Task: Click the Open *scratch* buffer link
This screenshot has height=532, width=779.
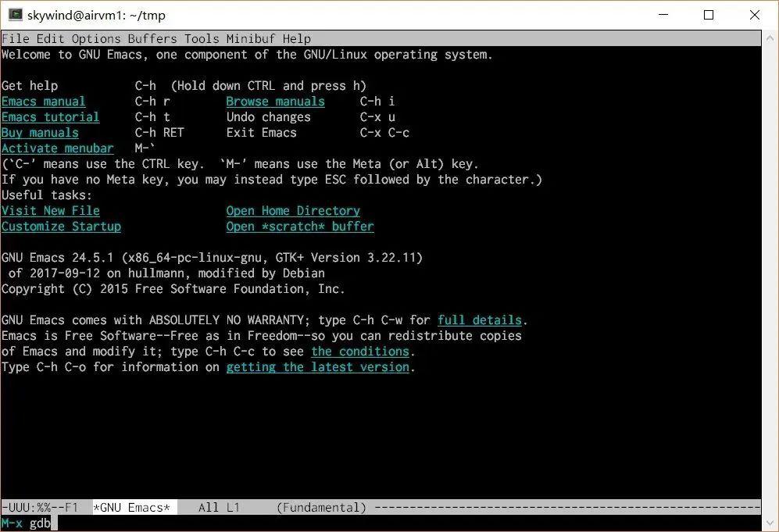Action: click(299, 227)
